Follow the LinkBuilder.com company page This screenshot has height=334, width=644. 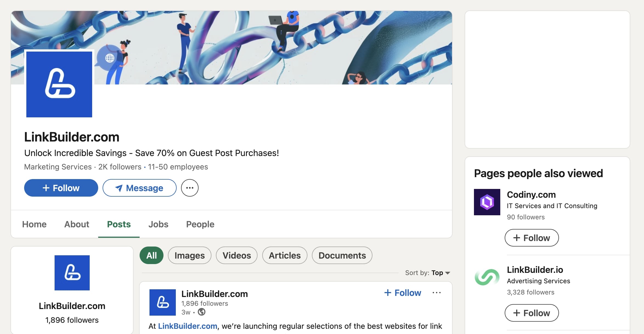(61, 188)
